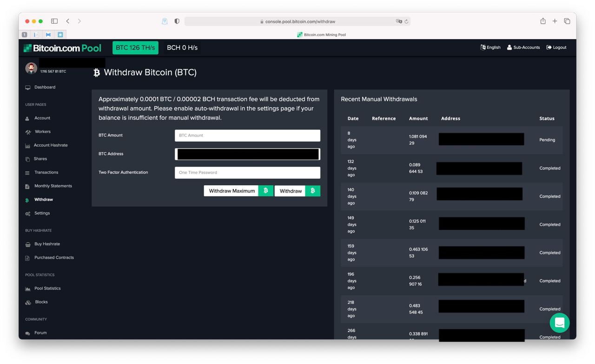Open the live chat support bubble
This screenshot has height=364, width=595.
[560, 323]
